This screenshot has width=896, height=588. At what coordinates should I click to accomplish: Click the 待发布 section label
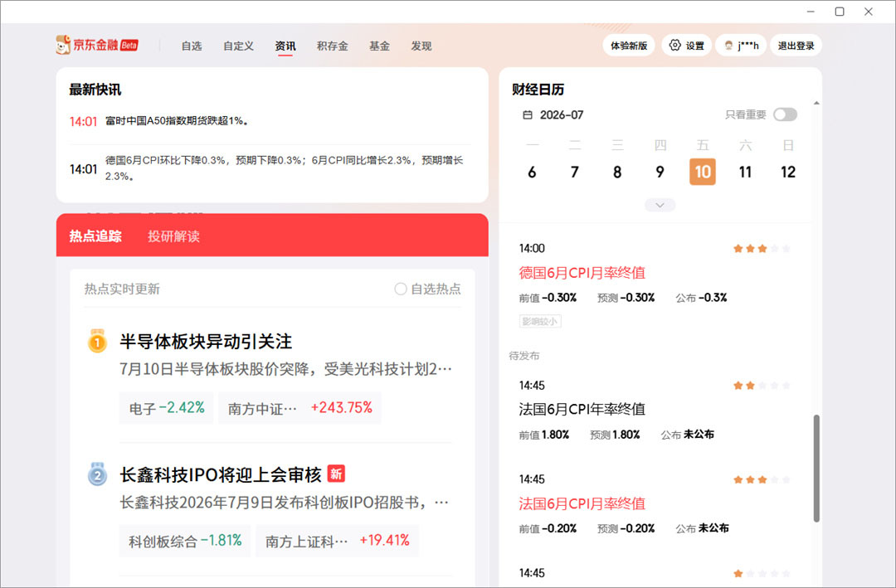click(x=524, y=356)
